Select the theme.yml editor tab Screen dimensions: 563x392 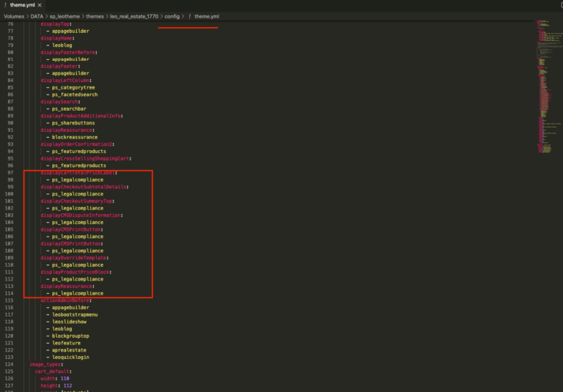click(22, 5)
